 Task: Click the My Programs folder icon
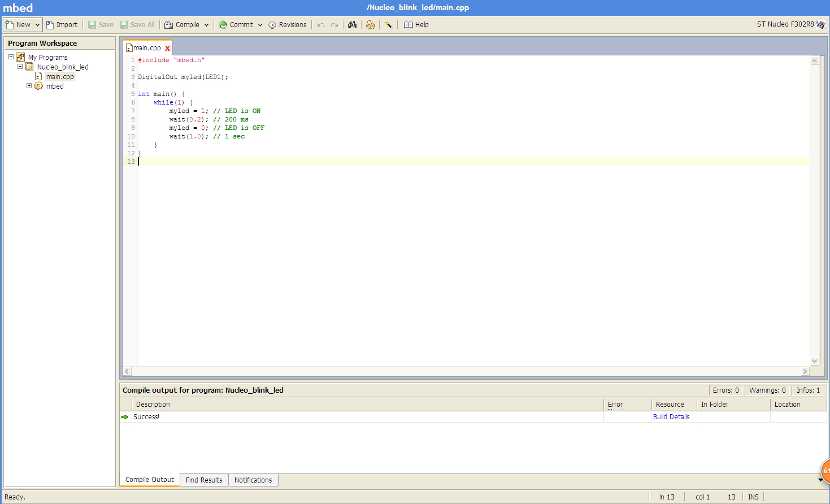click(20, 57)
